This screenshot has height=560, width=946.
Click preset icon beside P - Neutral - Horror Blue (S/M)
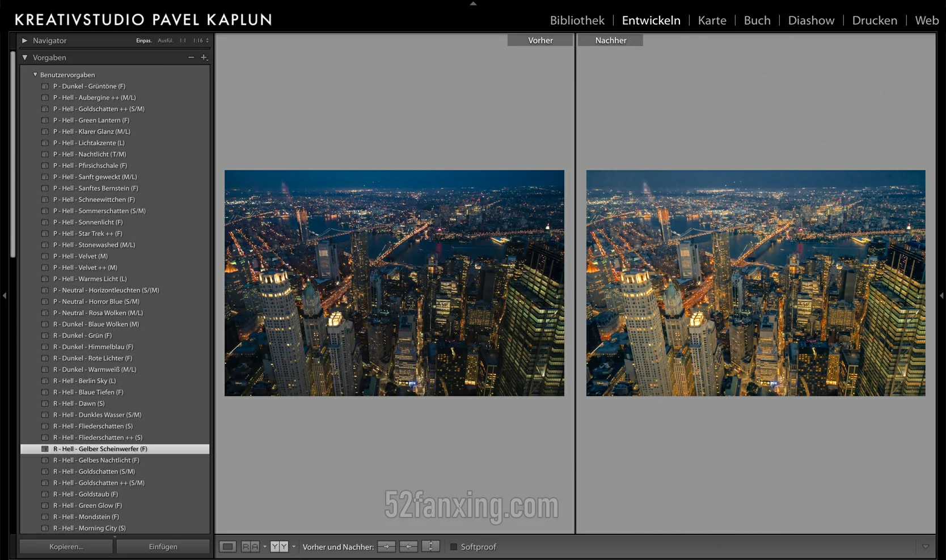point(45,302)
